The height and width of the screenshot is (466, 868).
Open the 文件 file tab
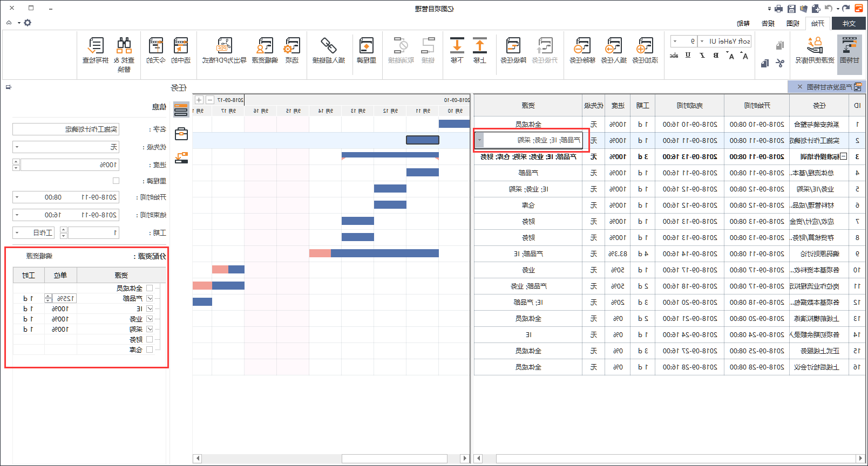pos(849,23)
